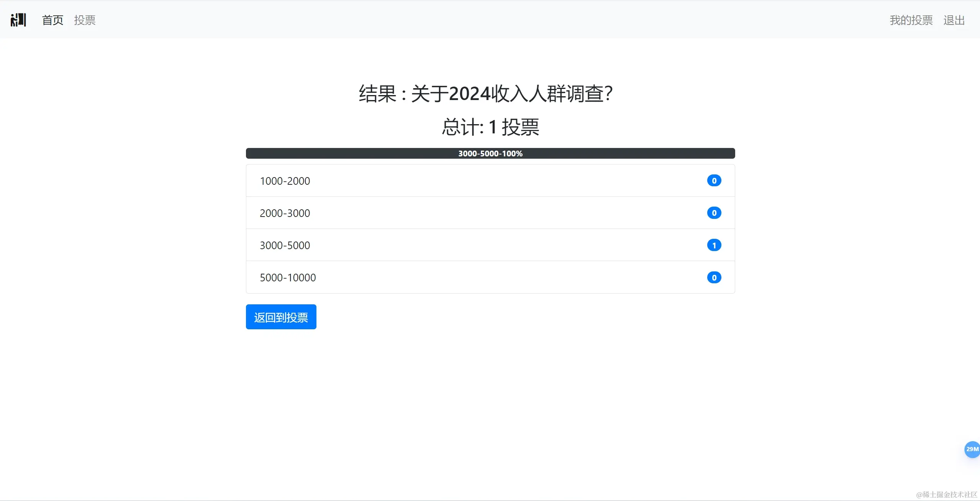Screen dimensions: 980x501
Task: Click 退出 to log out
Action: pos(954,20)
